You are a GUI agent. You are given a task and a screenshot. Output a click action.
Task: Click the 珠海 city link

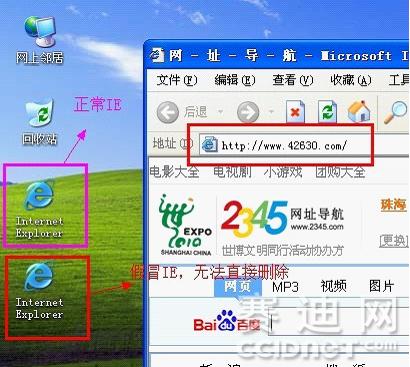[x=394, y=204]
